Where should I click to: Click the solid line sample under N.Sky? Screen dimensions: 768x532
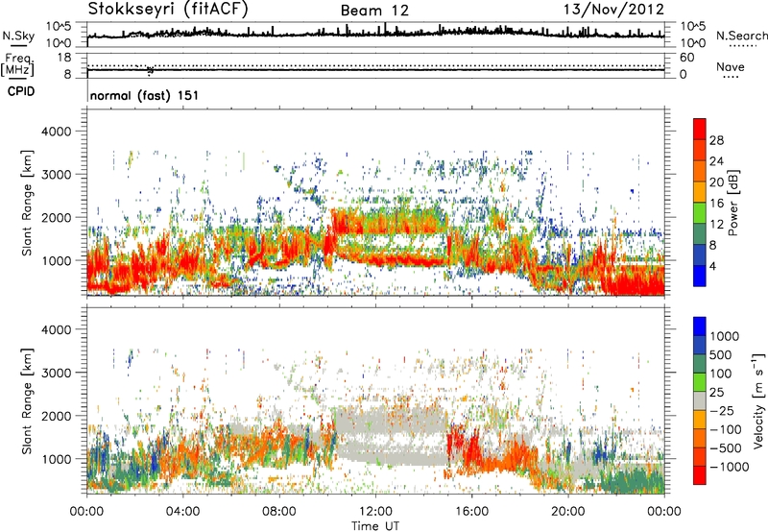18,45
